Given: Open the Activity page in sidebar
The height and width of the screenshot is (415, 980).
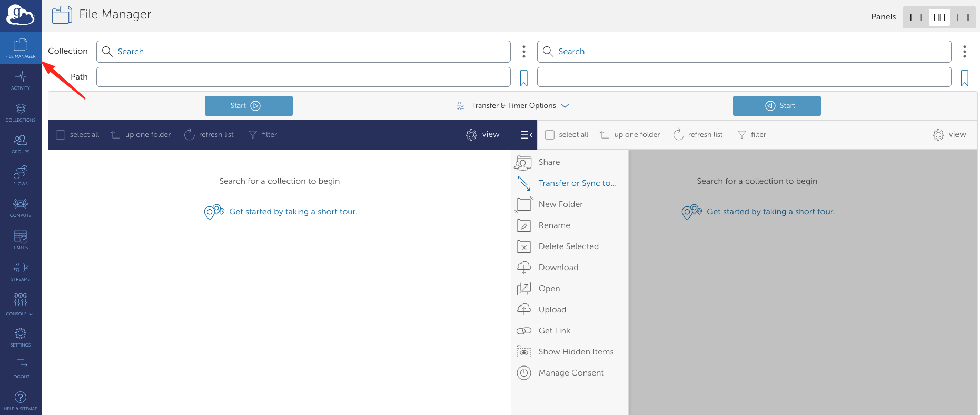Looking at the screenshot, I should (21, 80).
